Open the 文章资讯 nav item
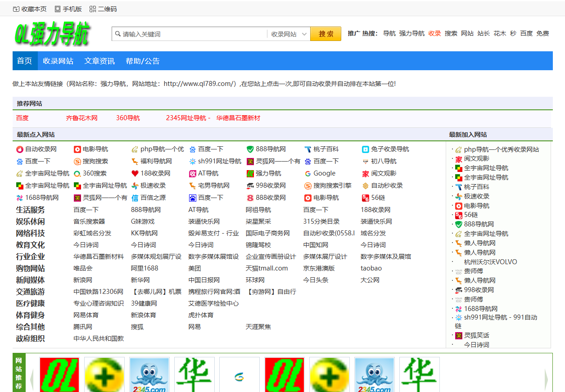The image size is (565, 392). click(x=99, y=61)
